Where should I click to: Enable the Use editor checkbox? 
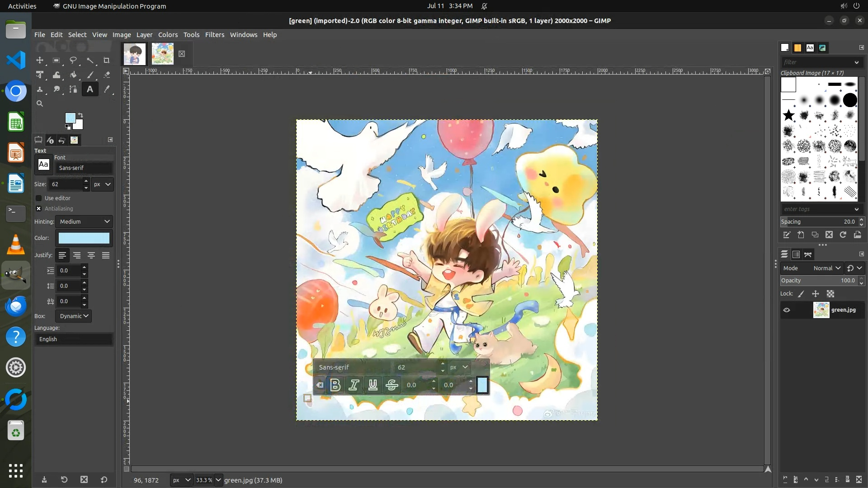click(x=39, y=198)
